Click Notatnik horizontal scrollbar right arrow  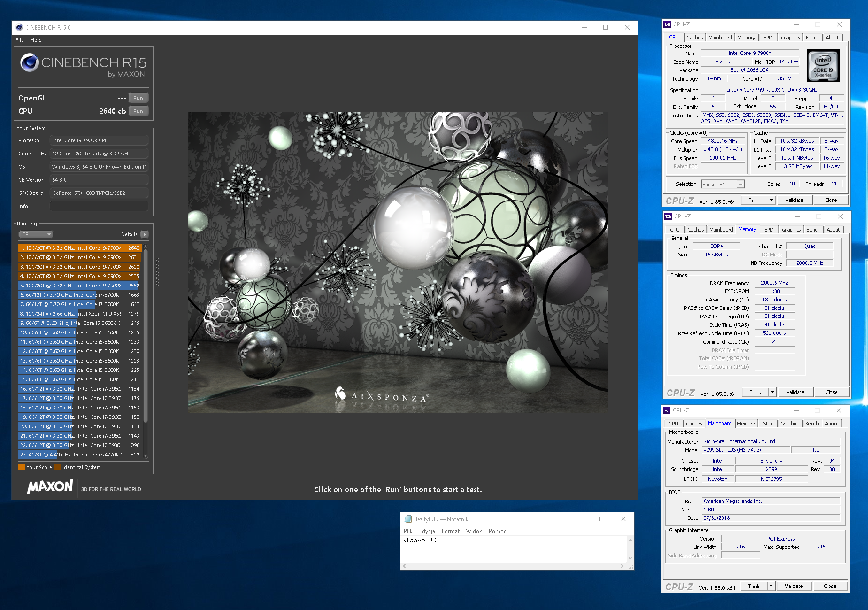click(622, 566)
